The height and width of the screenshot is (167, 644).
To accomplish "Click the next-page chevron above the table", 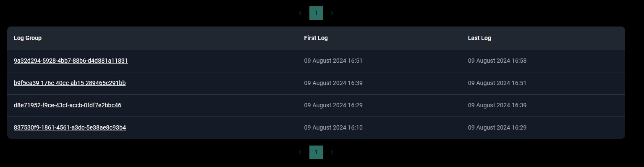I will [332, 13].
